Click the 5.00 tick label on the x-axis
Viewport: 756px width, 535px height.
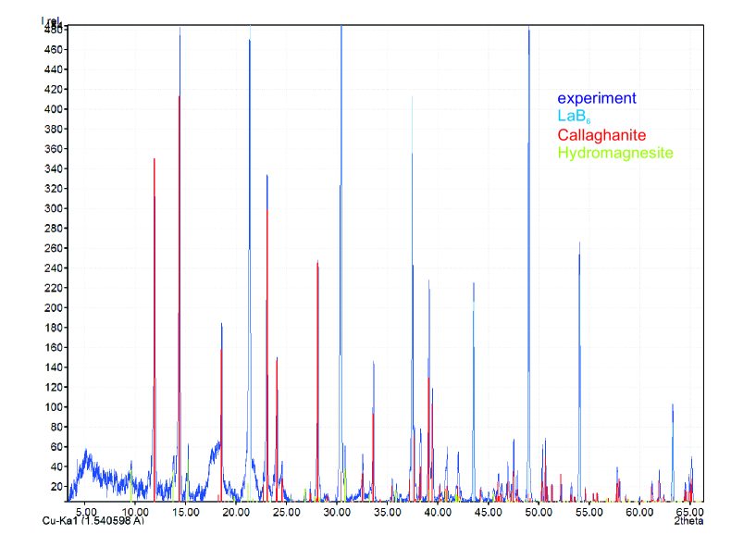[85, 511]
